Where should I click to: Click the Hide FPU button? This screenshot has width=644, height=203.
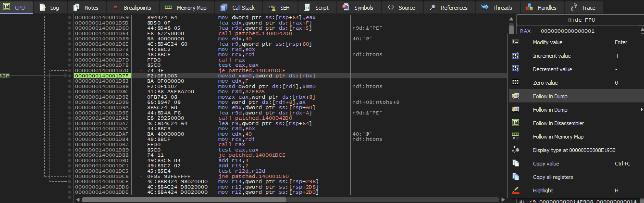point(581,20)
